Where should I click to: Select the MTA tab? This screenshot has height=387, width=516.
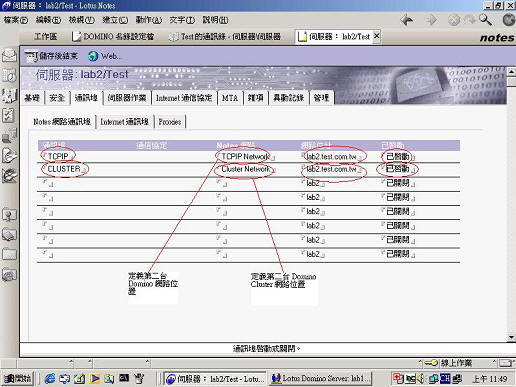click(x=230, y=98)
